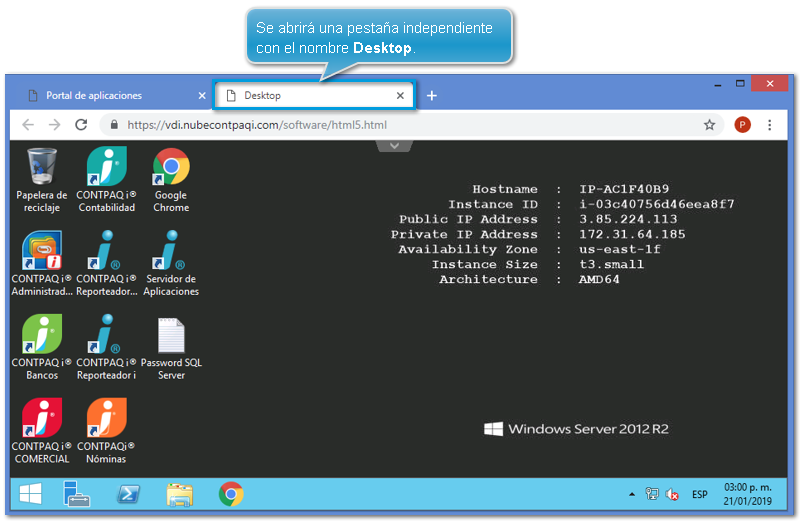Open CONTPAQi Administrador desktop shortcut
Viewport: 803px width, 524px height.
pyautogui.click(x=41, y=264)
